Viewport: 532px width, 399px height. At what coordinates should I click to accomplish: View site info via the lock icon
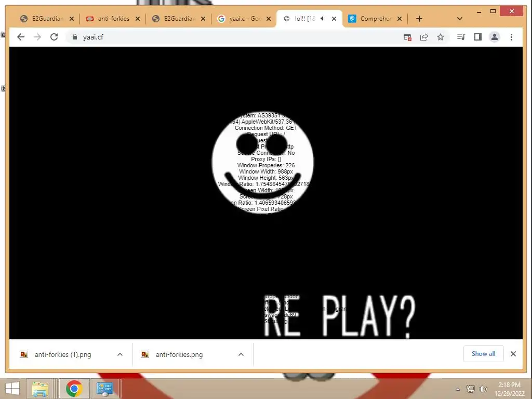click(75, 37)
